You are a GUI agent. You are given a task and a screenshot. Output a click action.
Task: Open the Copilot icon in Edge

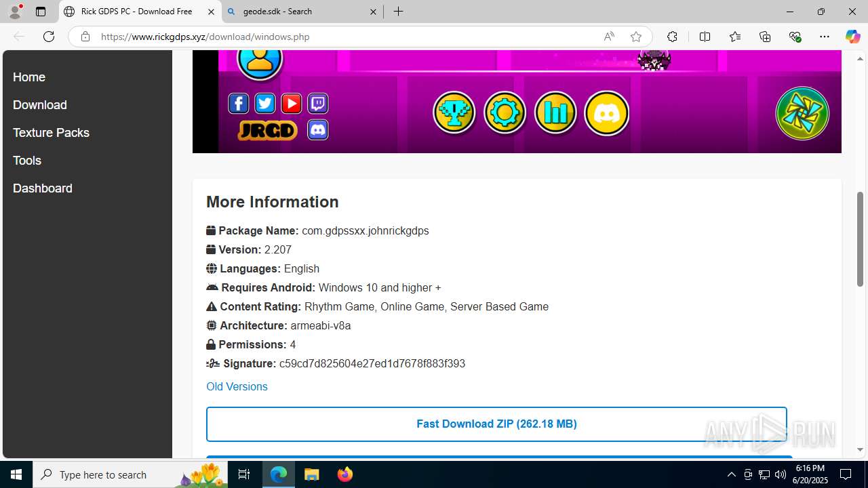click(852, 37)
